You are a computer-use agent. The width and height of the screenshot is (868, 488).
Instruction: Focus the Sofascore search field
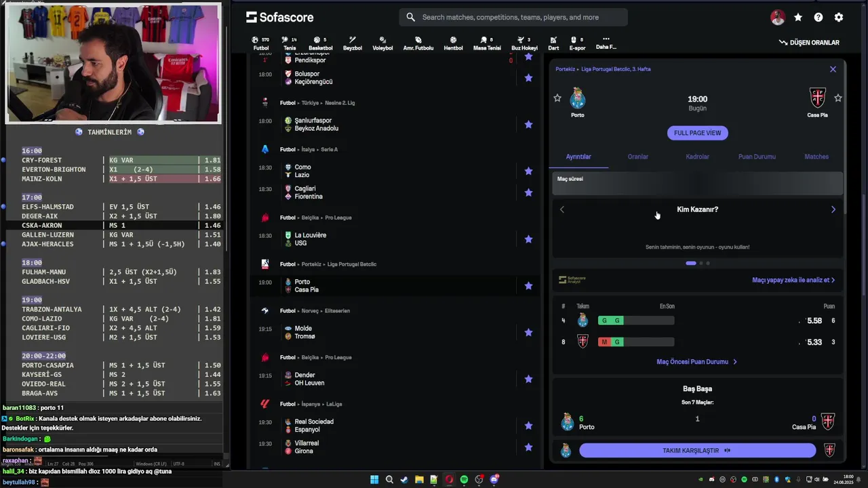(x=513, y=17)
